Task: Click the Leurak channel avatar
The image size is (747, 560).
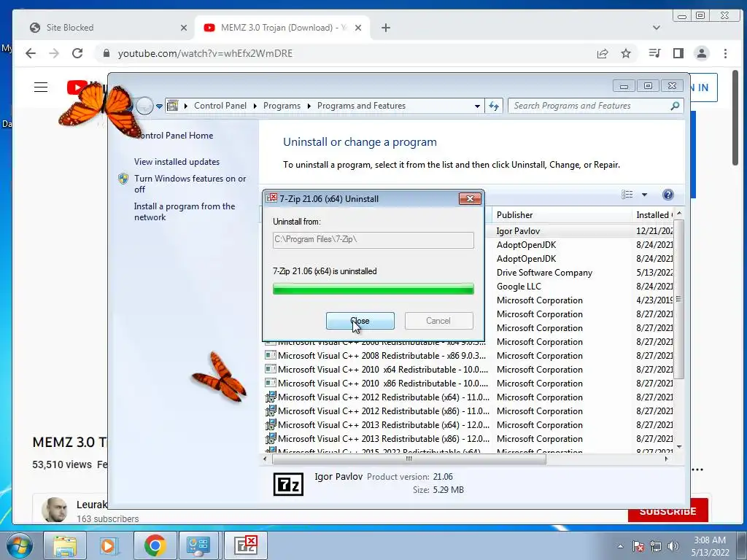Action: 54,510
